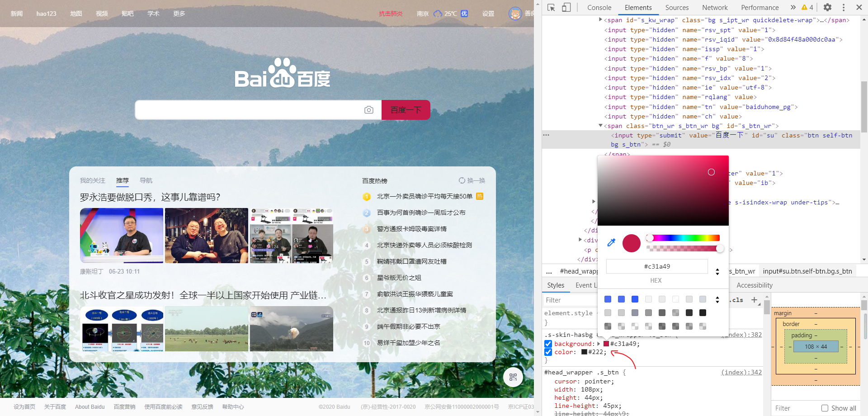Switch to the Console tab
Screen dimensions: 868x416
[599, 7]
